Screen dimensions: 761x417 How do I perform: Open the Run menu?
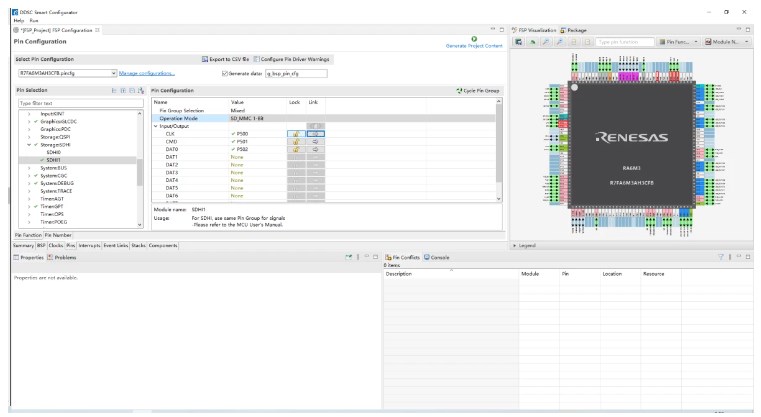[x=34, y=21]
